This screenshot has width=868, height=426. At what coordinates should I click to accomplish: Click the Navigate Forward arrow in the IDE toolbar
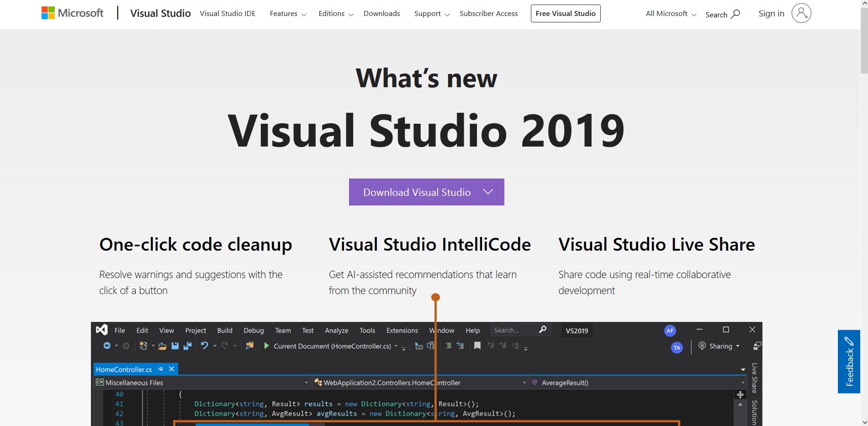pyautogui.click(x=126, y=346)
